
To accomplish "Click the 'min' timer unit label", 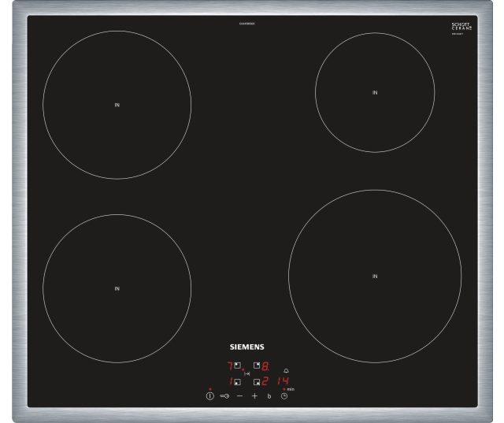I will click(291, 389).
